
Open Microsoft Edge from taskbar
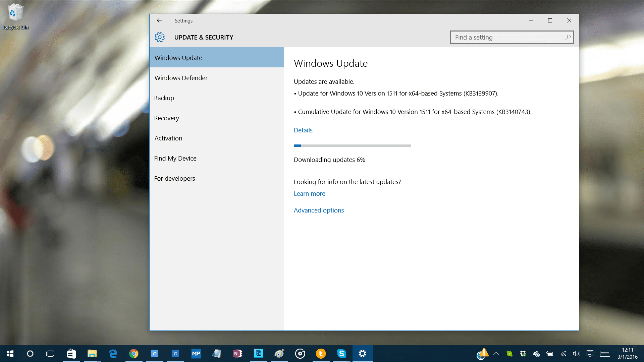click(113, 354)
